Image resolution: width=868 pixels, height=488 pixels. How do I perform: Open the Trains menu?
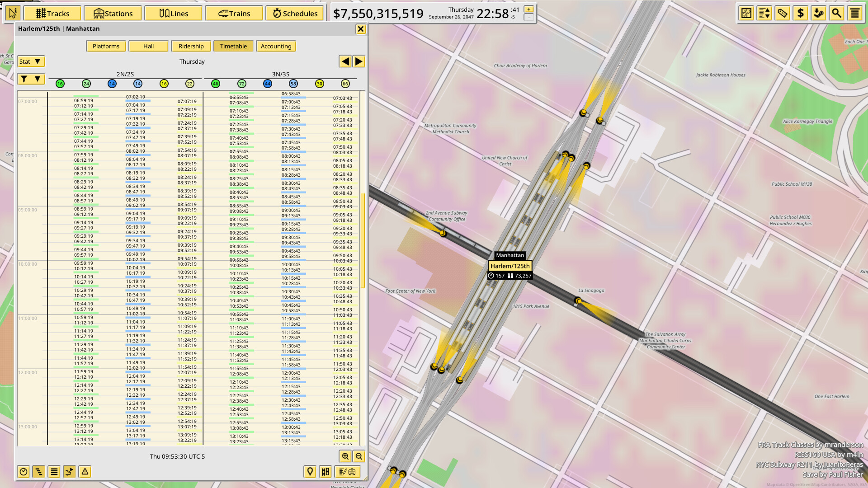click(x=234, y=13)
